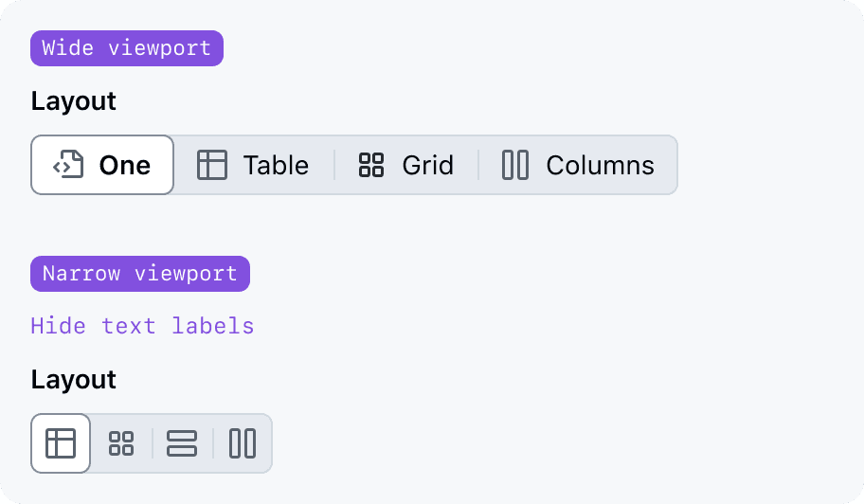Screen dimensions: 864x504
Task: Click the divider between Table and Grid options
Action: [x=334, y=165]
